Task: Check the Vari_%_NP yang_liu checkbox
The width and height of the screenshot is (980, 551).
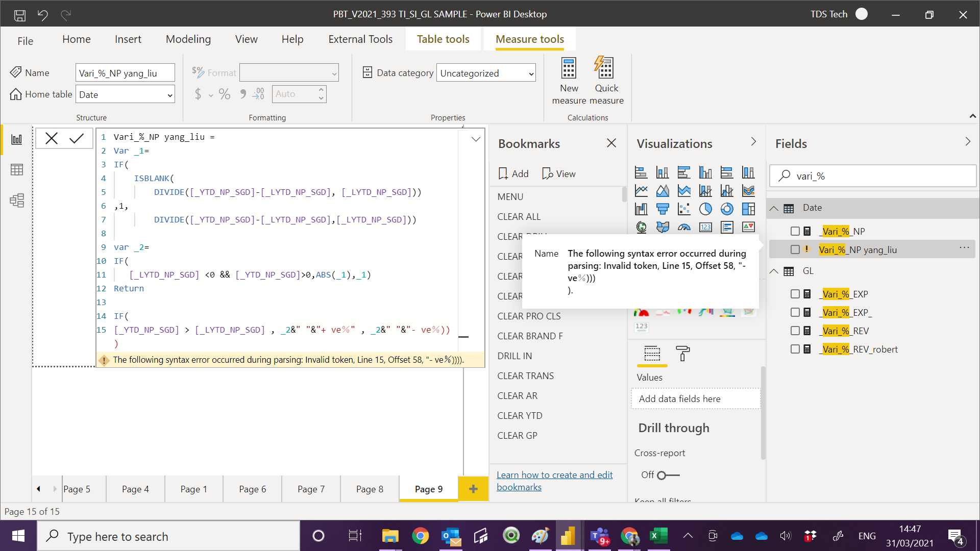Action: click(795, 249)
